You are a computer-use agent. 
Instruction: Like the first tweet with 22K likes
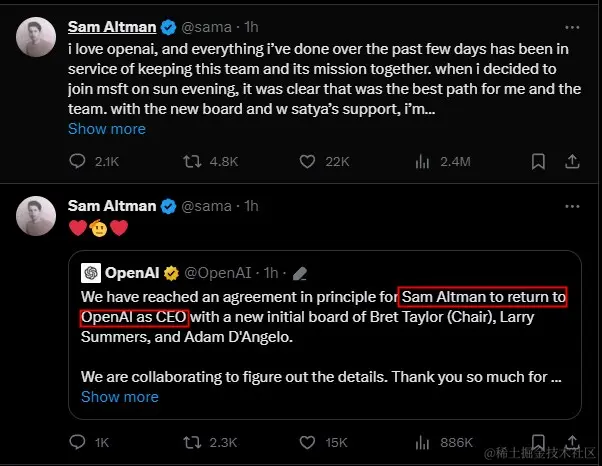click(309, 161)
